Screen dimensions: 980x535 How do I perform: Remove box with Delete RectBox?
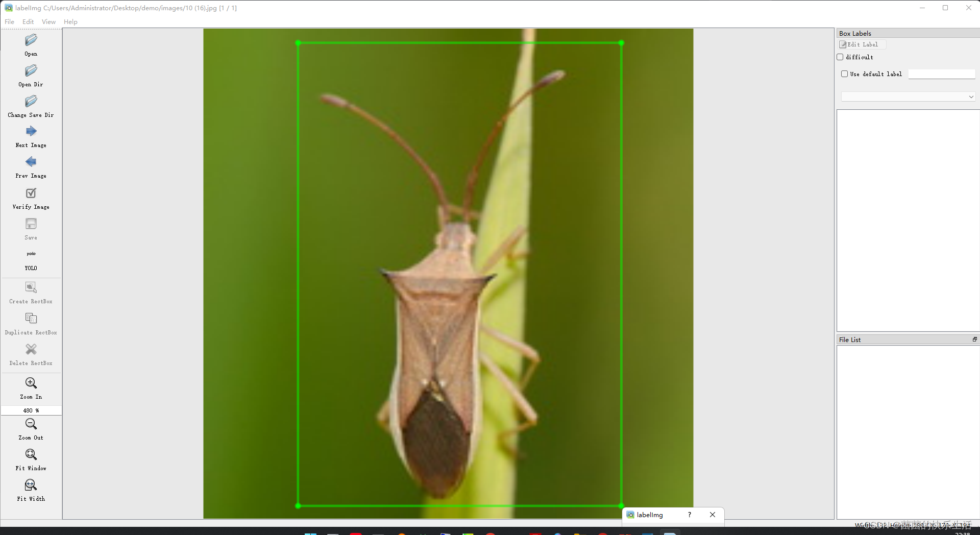[x=31, y=354]
